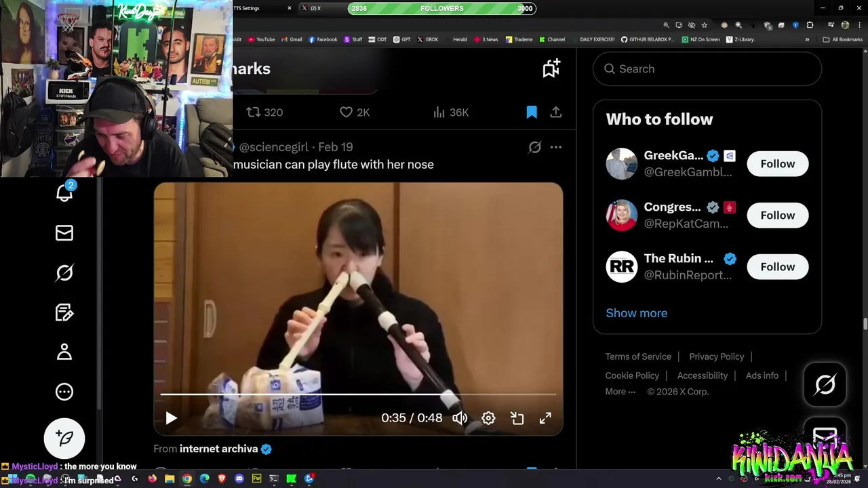This screenshot has width=868, height=488.
Task: Open GITHUB BELABOX bookmark
Action: click(648, 39)
